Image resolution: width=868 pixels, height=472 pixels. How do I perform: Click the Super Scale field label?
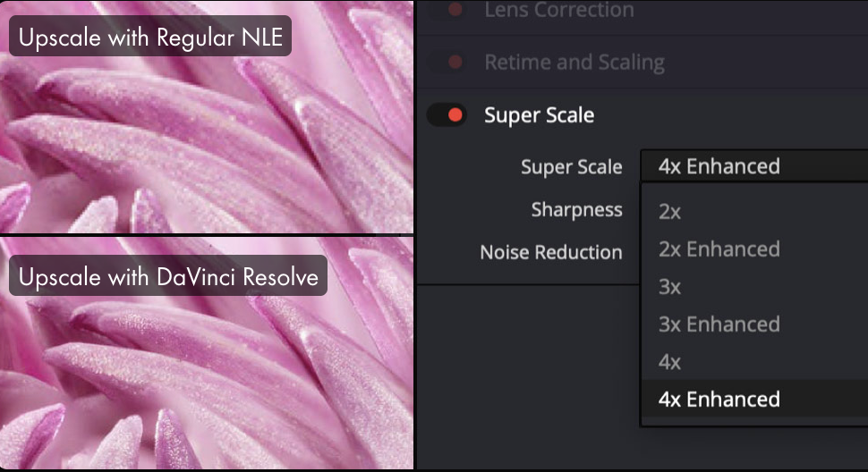[x=571, y=167]
